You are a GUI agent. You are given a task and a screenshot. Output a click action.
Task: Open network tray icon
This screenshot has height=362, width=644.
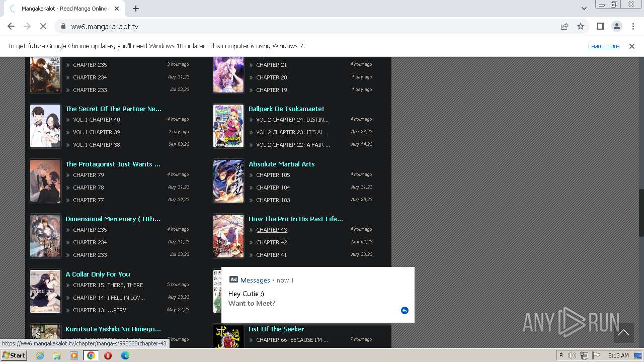[x=584, y=355]
